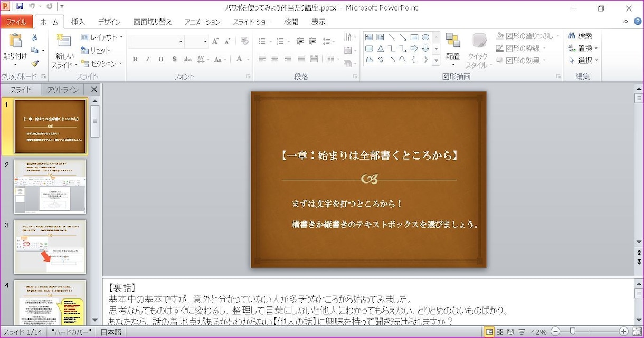The image size is (644, 338).
Task: Click the Save icon in quick access toolbar
Action: (x=20, y=7)
